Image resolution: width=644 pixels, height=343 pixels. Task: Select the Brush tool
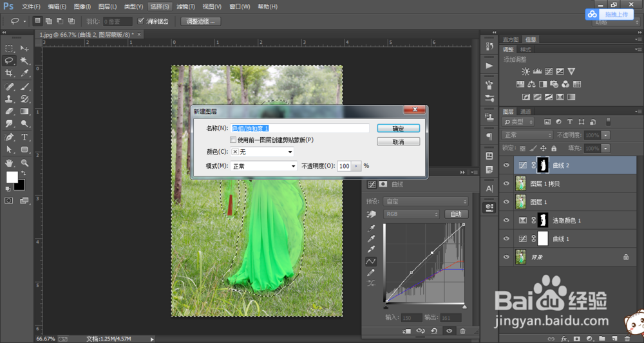24,86
